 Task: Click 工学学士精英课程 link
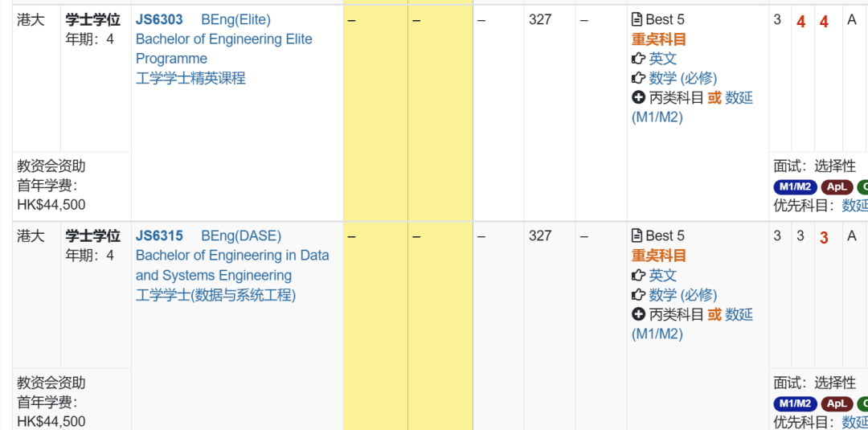190,78
